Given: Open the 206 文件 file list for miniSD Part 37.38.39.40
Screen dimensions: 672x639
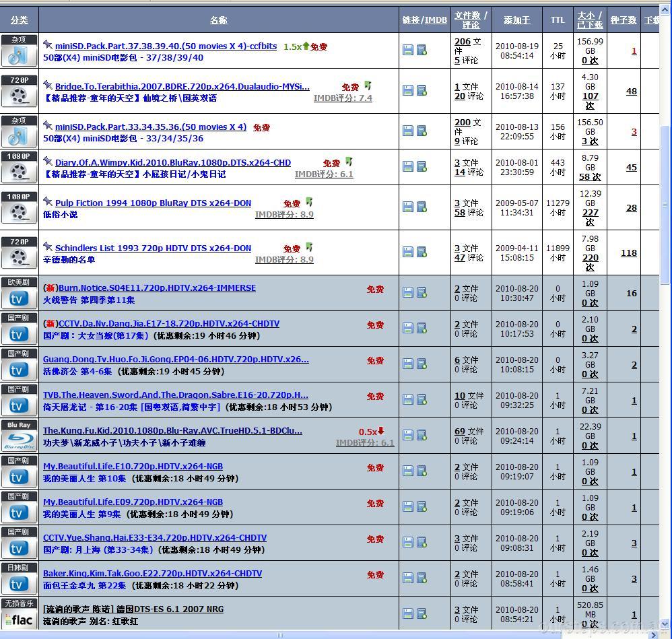Looking at the screenshot, I should (467, 46).
